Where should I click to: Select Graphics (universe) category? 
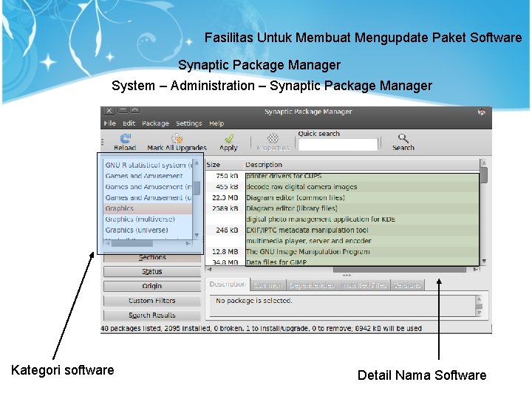click(148, 230)
